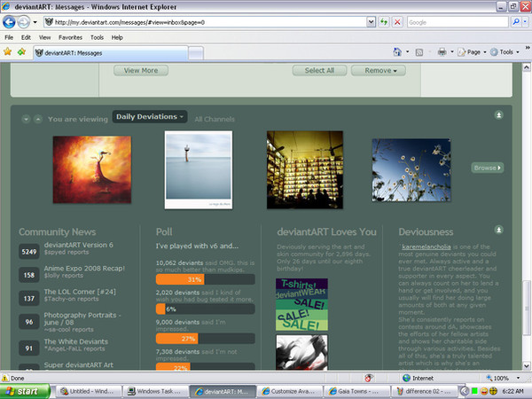The width and height of the screenshot is (532, 399).
Task: Open The White Deviants news article
Action: click(x=76, y=341)
